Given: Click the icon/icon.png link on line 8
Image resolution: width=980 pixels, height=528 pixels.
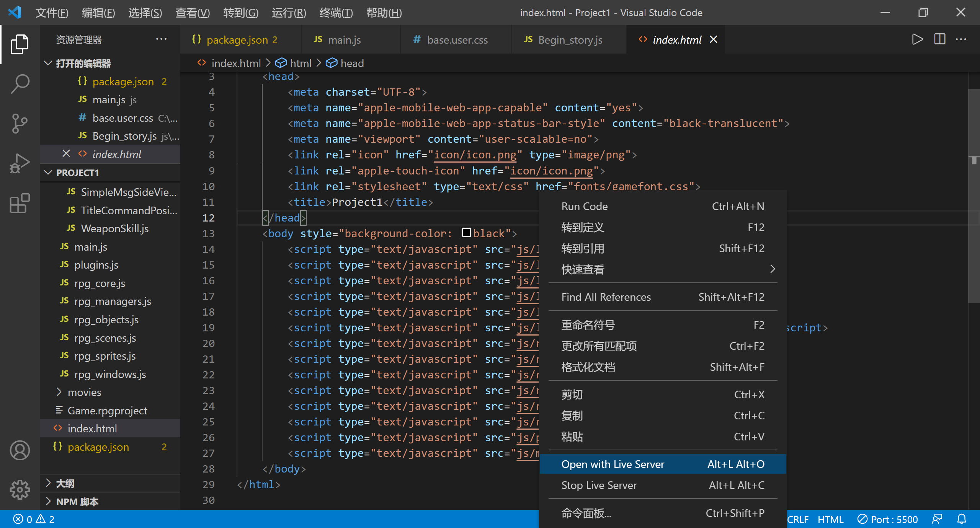Looking at the screenshot, I should (475, 155).
